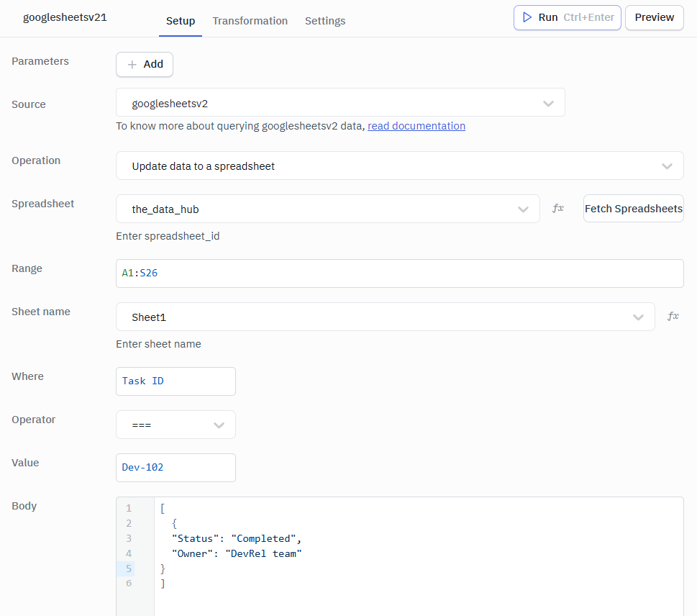Open the Sheet name dropdown showing Sheet1

click(385, 317)
